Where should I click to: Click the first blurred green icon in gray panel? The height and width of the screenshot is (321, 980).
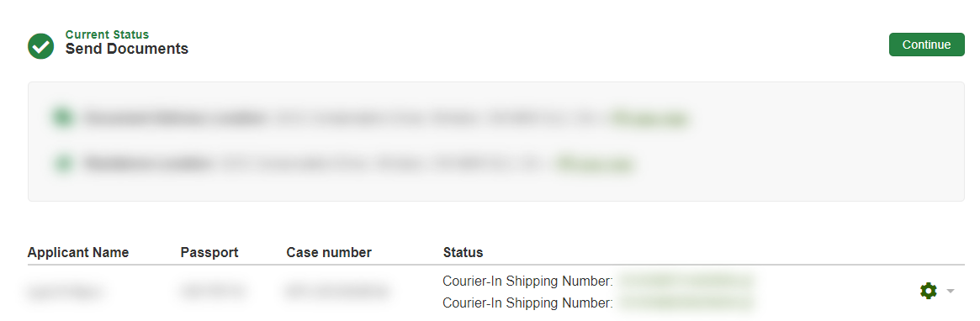coord(63,118)
